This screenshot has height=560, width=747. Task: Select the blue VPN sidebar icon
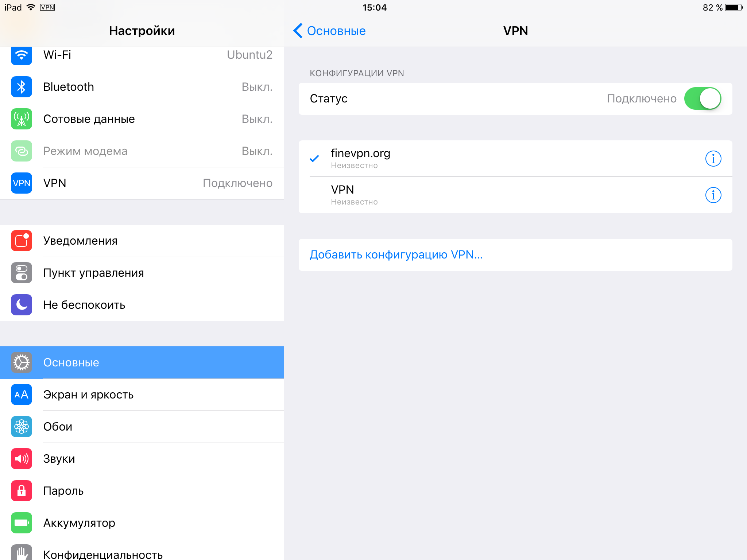tap(22, 183)
